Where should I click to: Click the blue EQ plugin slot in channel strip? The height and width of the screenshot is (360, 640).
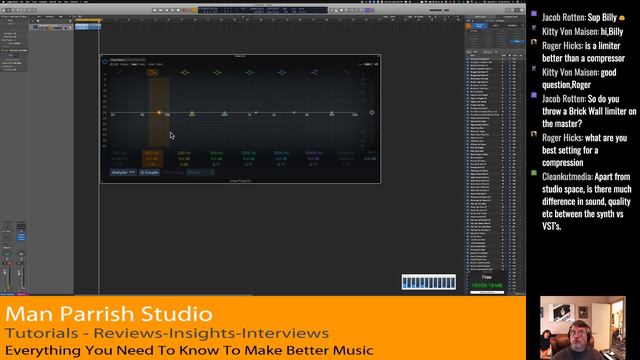tap(21, 236)
